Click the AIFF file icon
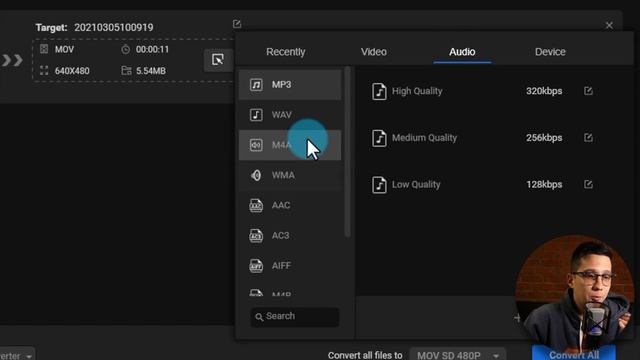Image resolution: width=640 pixels, height=360 pixels. [x=256, y=265]
